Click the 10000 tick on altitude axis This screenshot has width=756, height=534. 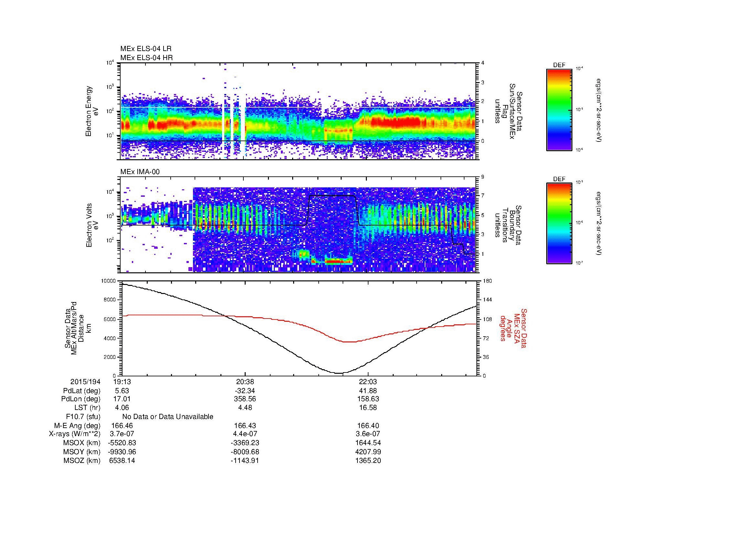coord(108,281)
